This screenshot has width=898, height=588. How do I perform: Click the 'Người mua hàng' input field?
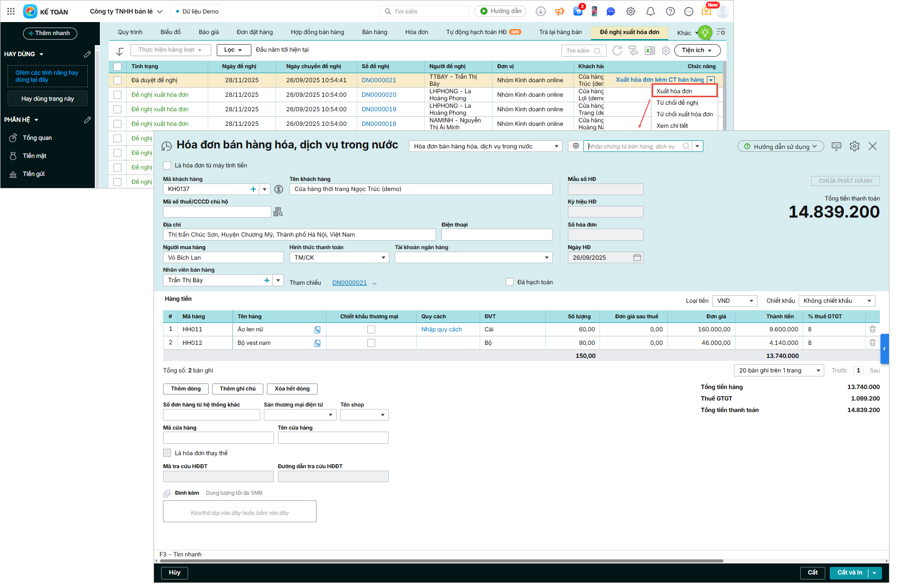[223, 258]
